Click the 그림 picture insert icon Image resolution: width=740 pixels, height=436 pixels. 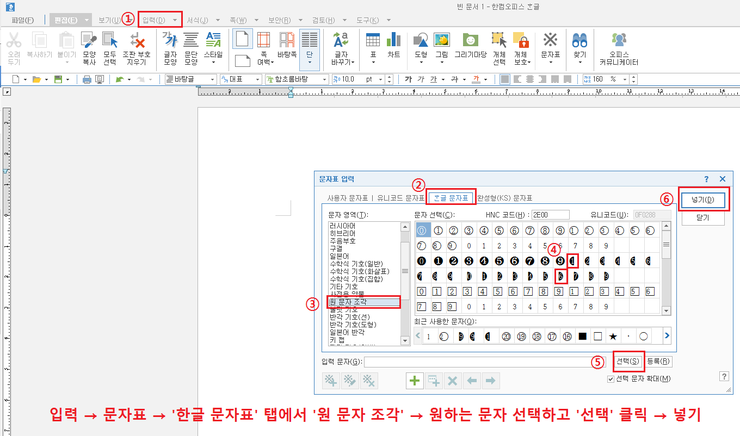(x=441, y=45)
